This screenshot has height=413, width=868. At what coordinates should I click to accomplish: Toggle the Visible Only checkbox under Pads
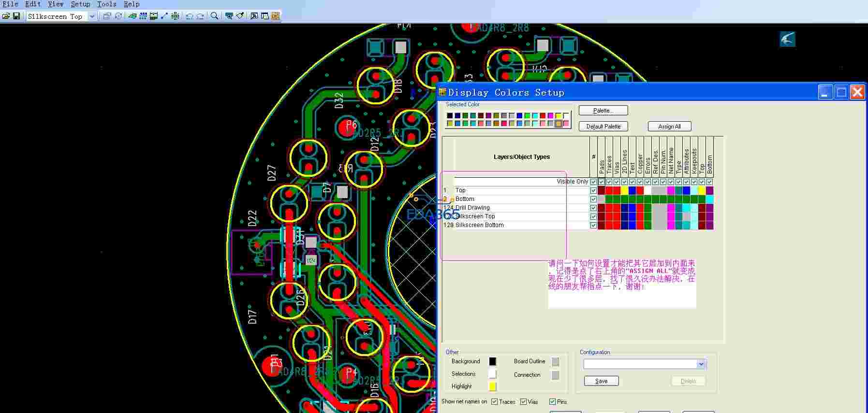[x=601, y=182]
